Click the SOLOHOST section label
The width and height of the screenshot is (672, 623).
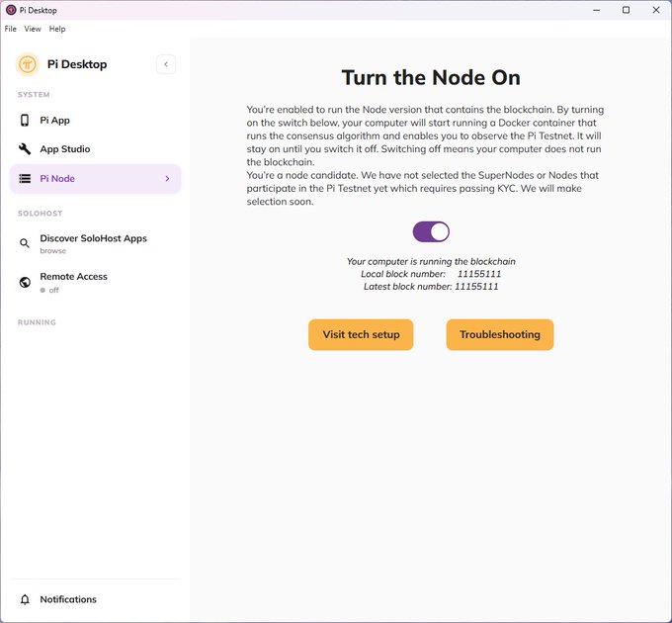pos(40,214)
